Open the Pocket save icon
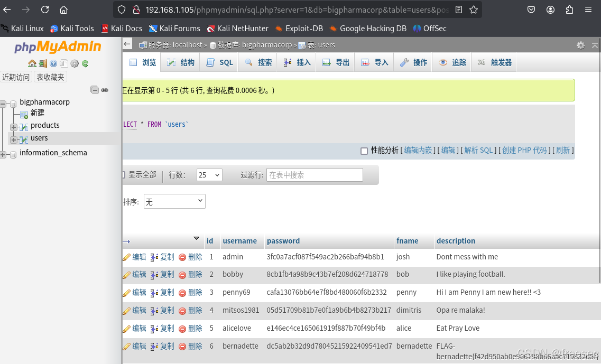This screenshot has width=601, height=364. (x=531, y=10)
